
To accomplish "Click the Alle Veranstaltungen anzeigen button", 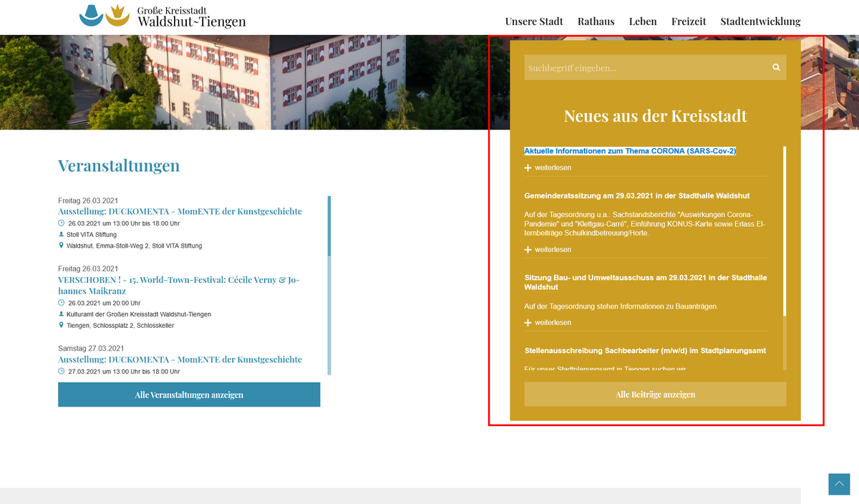I will [189, 394].
